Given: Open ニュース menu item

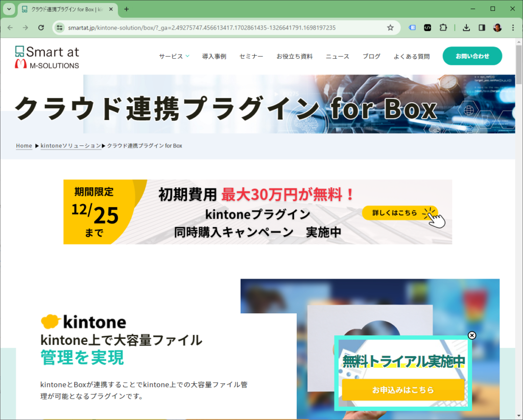Looking at the screenshot, I should pyautogui.click(x=338, y=56).
